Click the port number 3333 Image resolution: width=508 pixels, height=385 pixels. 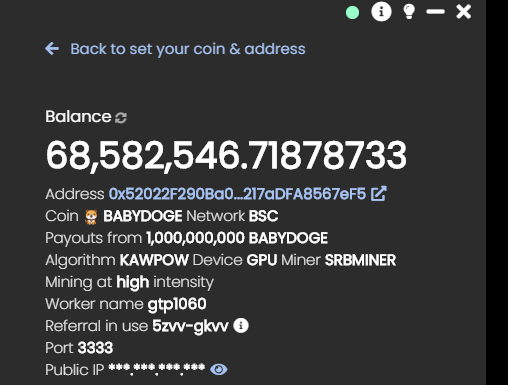[95, 348]
